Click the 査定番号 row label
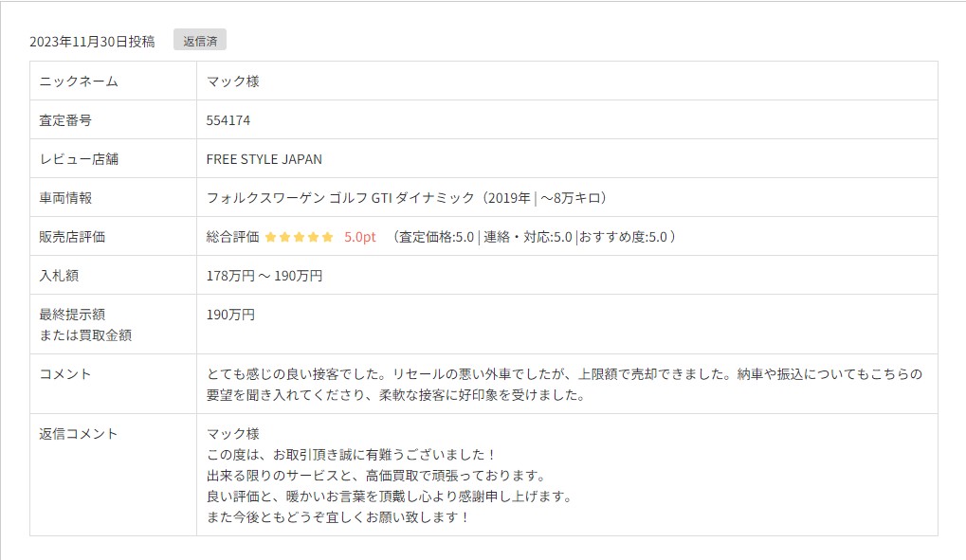Viewport: 966px width, 560px height. 65,120
